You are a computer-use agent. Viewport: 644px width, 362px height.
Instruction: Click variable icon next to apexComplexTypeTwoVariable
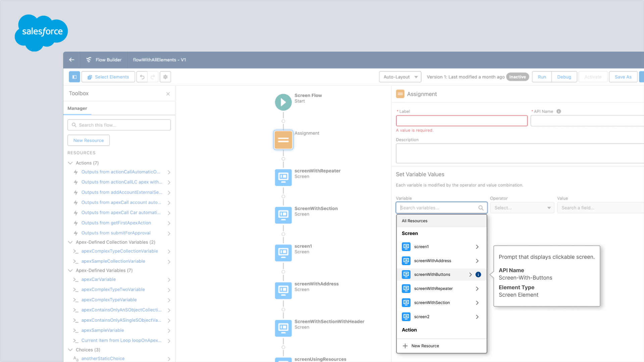coord(76,290)
